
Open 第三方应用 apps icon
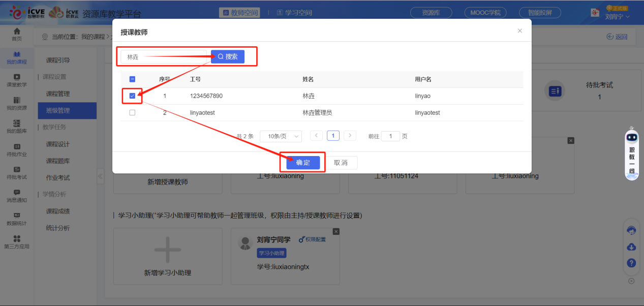(x=17, y=241)
